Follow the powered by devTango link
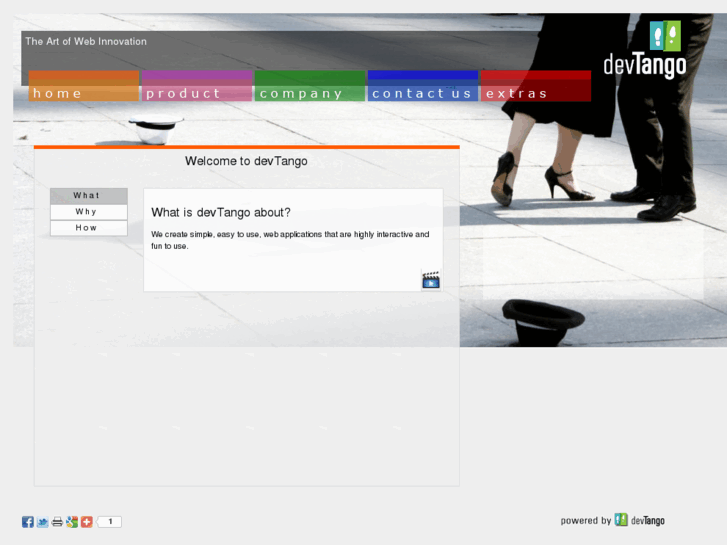Viewport: 727px width, 545px height. [612, 520]
